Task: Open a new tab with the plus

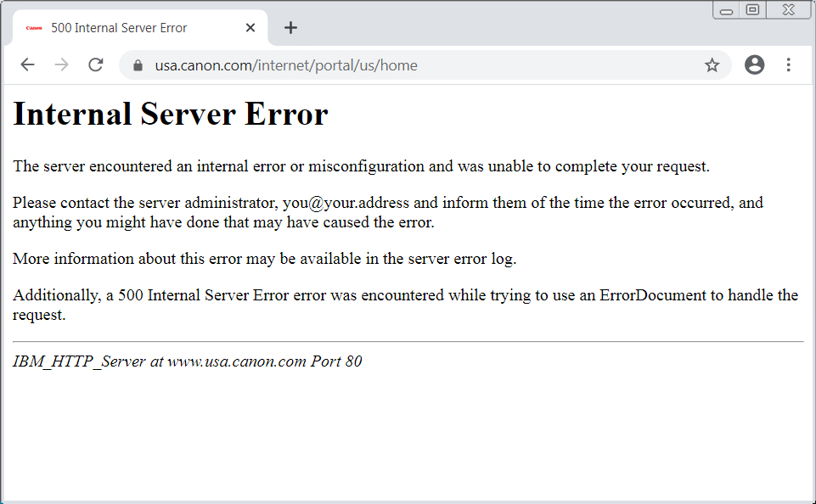Action: (290, 27)
